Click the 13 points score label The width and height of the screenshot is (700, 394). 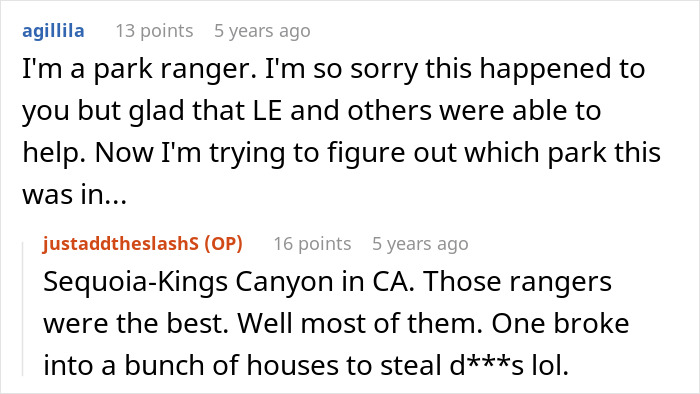(154, 31)
